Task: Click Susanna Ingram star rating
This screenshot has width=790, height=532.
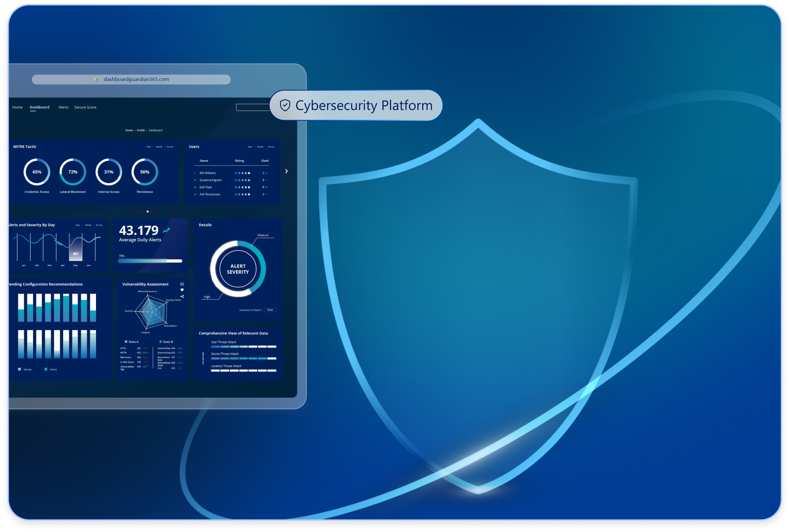Action: coord(242,180)
